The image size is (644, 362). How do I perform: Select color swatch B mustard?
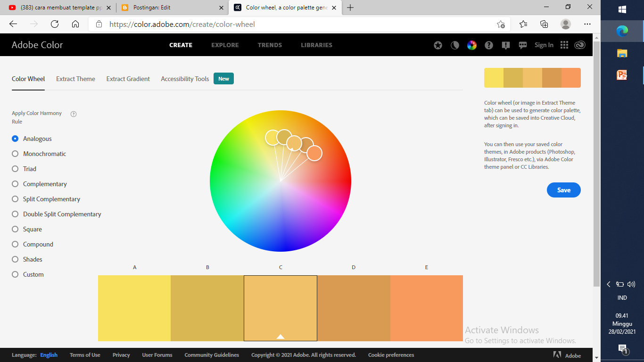[207, 308]
